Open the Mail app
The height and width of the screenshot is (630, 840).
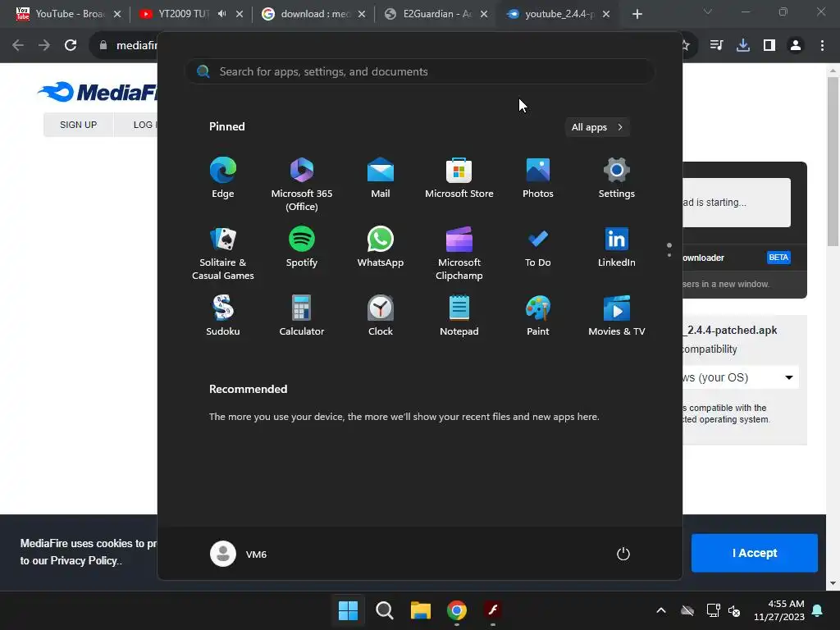[381, 178]
